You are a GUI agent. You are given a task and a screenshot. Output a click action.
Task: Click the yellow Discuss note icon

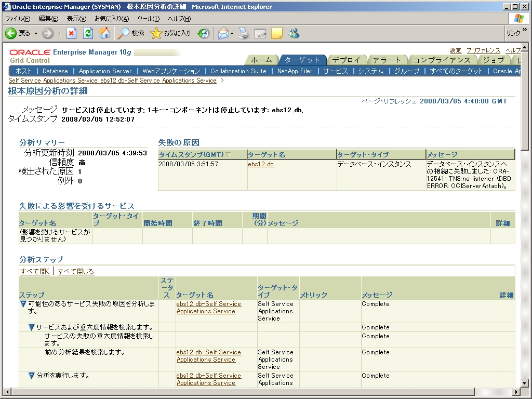276,33
